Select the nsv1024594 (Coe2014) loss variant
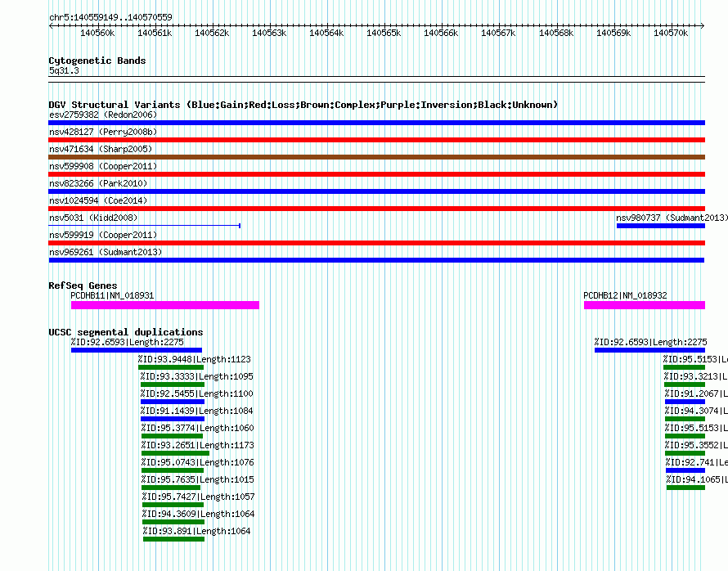Viewport: 728px width, 571px height. tap(376, 209)
